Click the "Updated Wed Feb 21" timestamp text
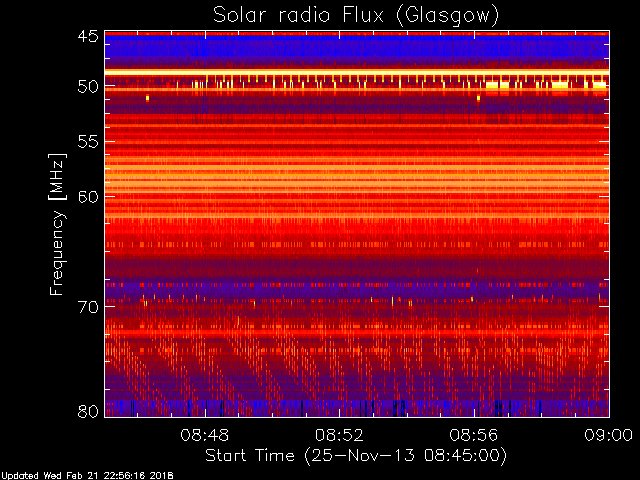The width and height of the screenshot is (640, 480). (87, 476)
